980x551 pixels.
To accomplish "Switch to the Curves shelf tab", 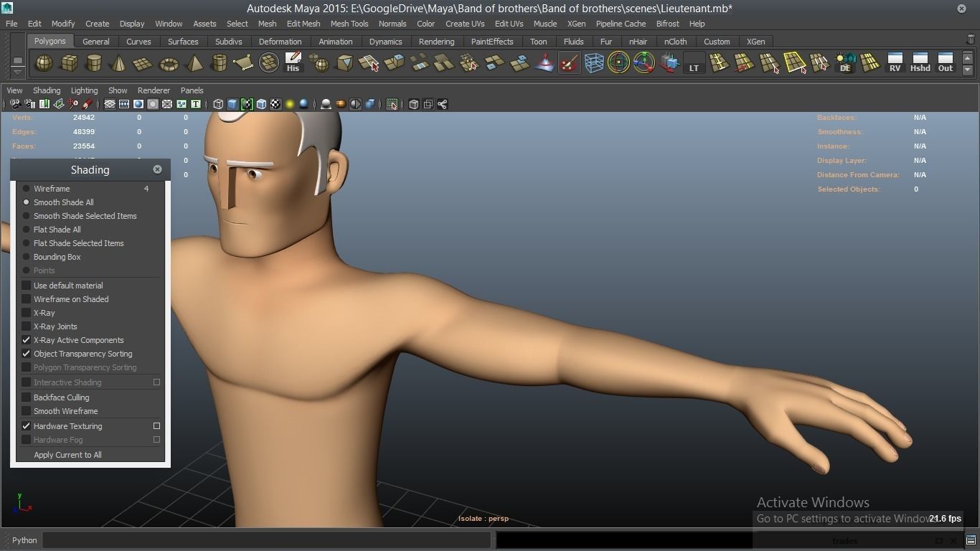I will tap(138, 42).
